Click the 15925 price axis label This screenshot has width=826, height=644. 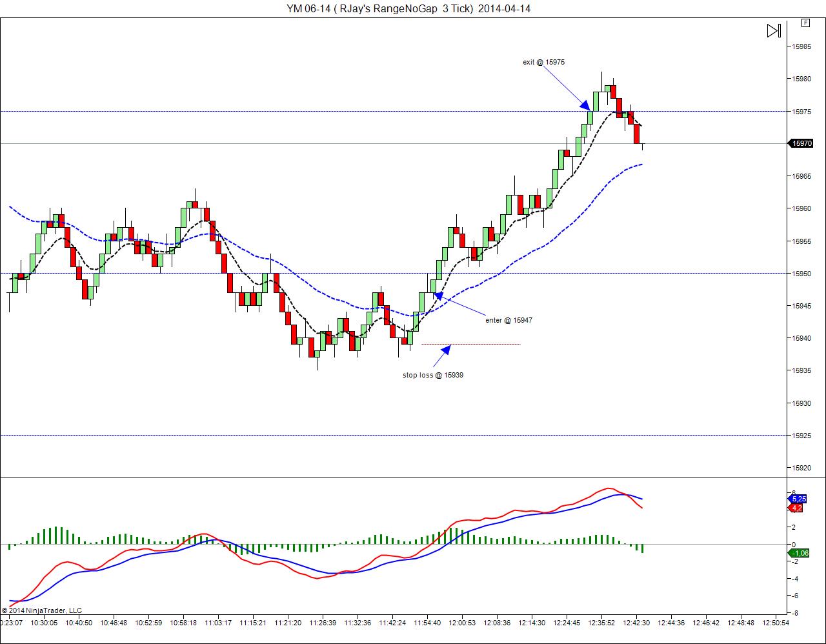coord(801,436)
